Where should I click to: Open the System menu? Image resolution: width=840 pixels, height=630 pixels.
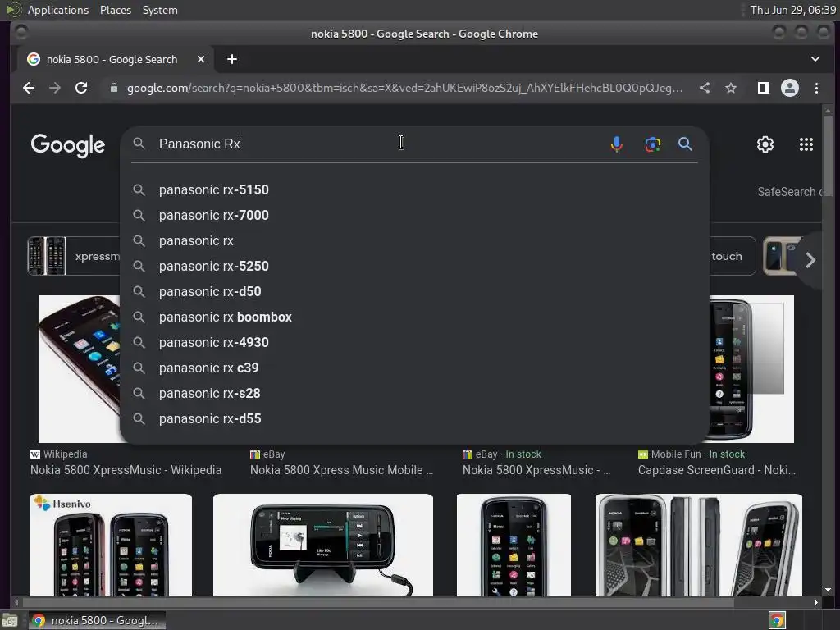(160, 10)
